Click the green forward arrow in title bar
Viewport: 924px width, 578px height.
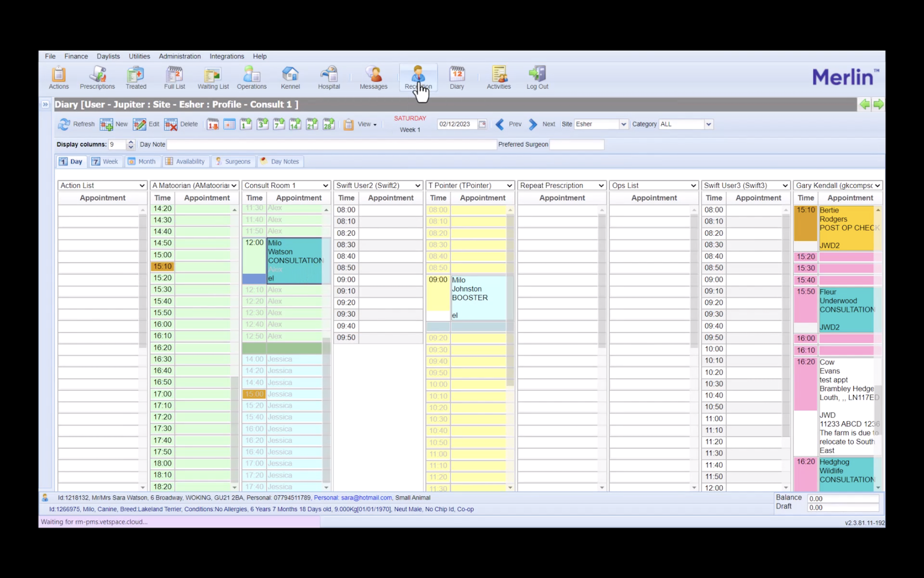[x=878, y=104]
